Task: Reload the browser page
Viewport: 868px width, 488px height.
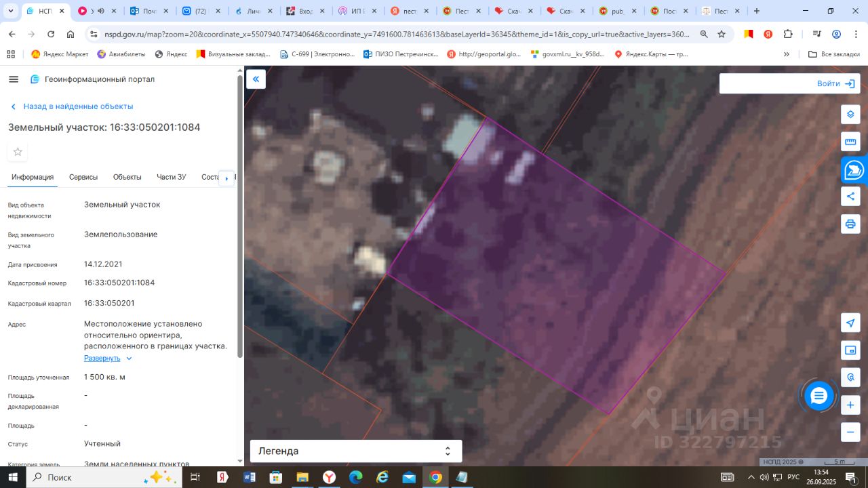Action: click(51, 35)
